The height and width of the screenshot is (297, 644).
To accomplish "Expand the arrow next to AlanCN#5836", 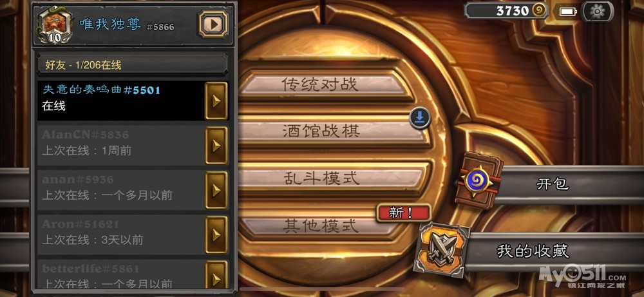I will (x=216, y=146).
